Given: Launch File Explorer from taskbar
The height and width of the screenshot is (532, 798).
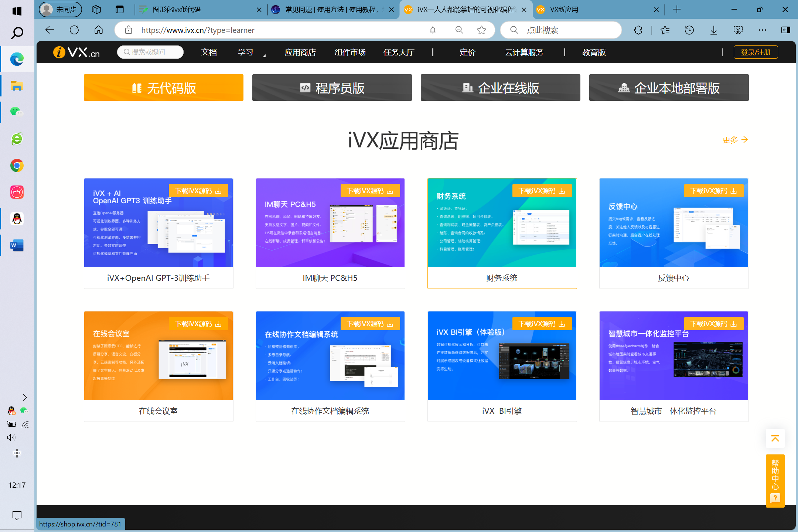Looking at the screenshot, I should point(17,86).
